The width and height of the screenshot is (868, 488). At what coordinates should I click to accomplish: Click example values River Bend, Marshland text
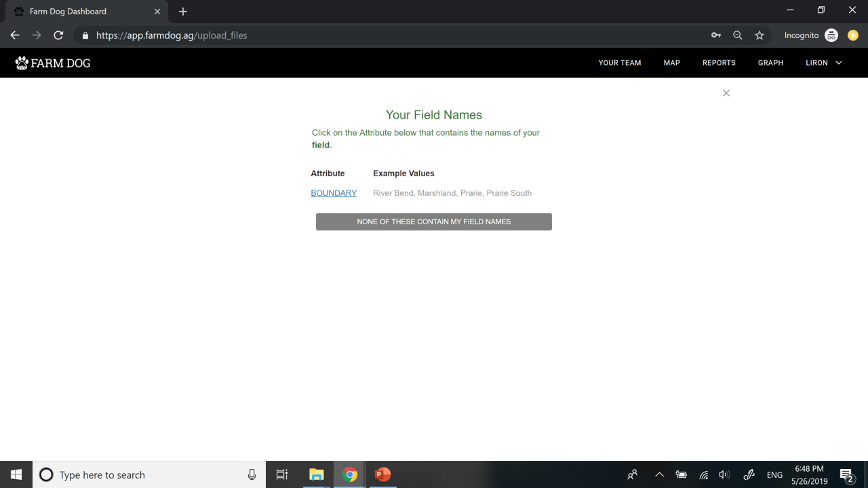(x=452, y=193)
